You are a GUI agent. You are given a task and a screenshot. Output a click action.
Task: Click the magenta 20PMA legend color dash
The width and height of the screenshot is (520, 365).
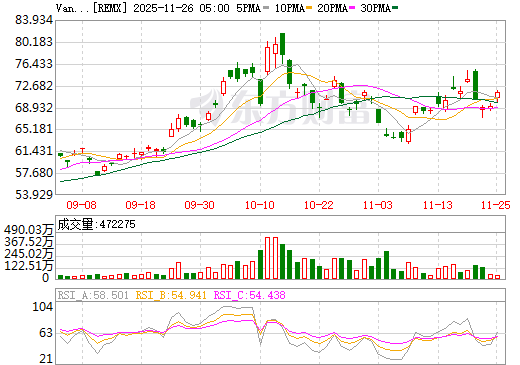(x=352, y=8)
